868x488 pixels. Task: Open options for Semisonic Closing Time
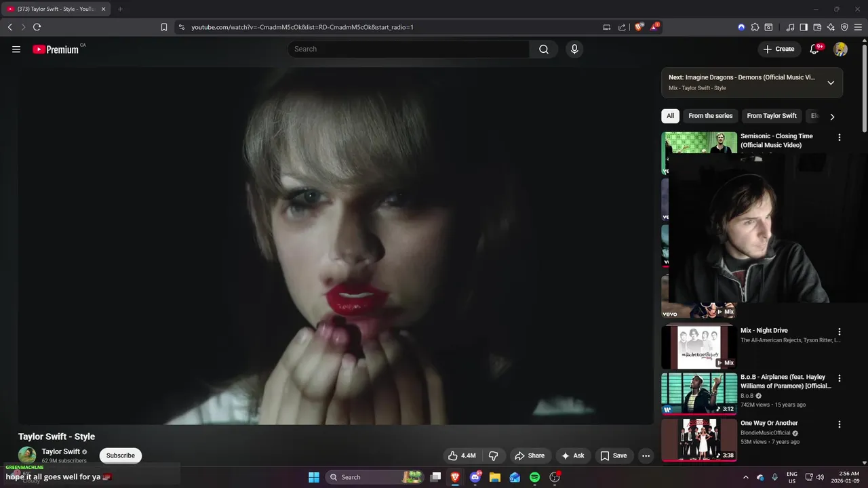[x=839, y=137]
